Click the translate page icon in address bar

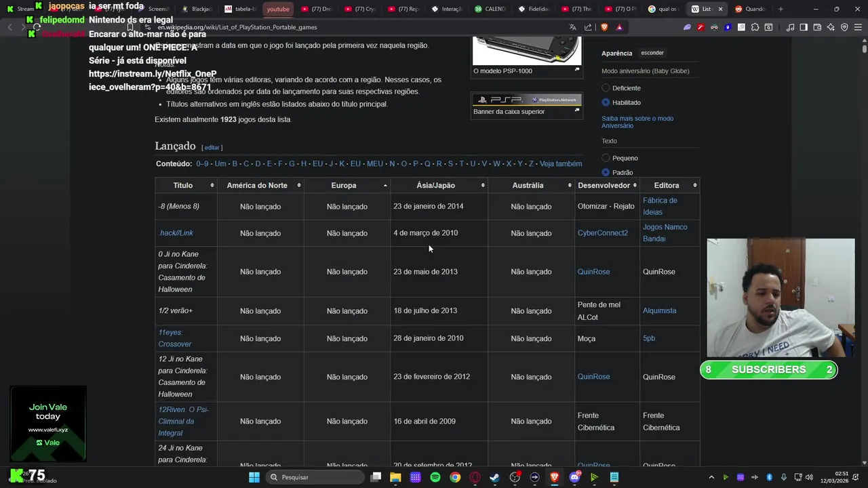(573, 27)
